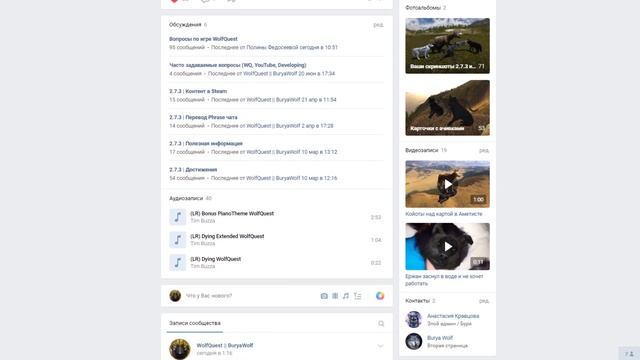Open the more attachments list icon
This screenshot has height=360, width=640.
(x=358, y=296)
